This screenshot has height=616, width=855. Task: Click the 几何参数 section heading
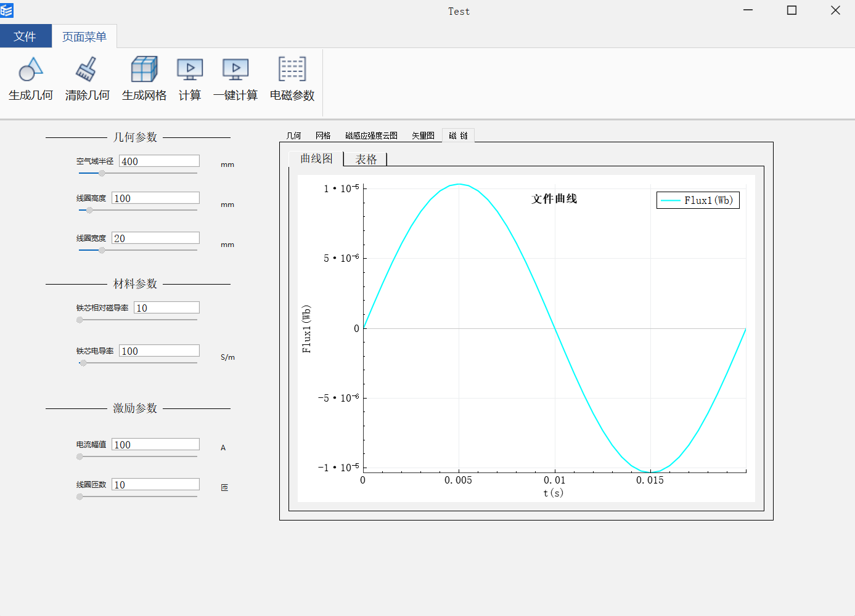point(135,137)
